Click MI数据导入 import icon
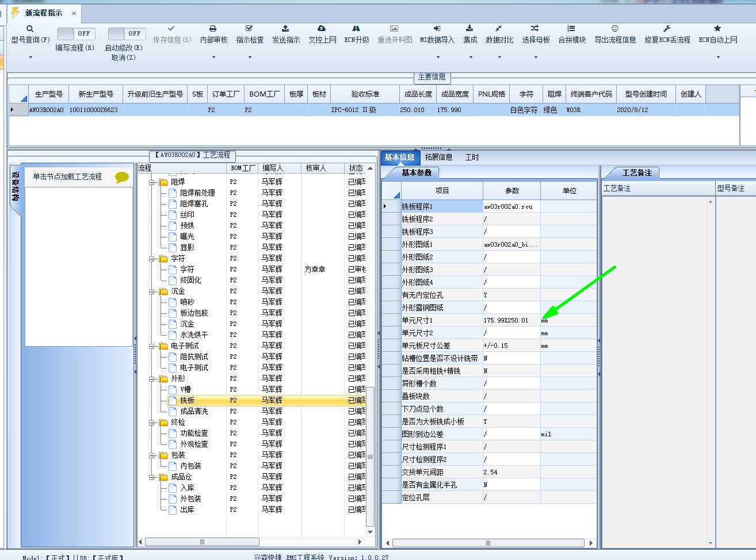 437,28
